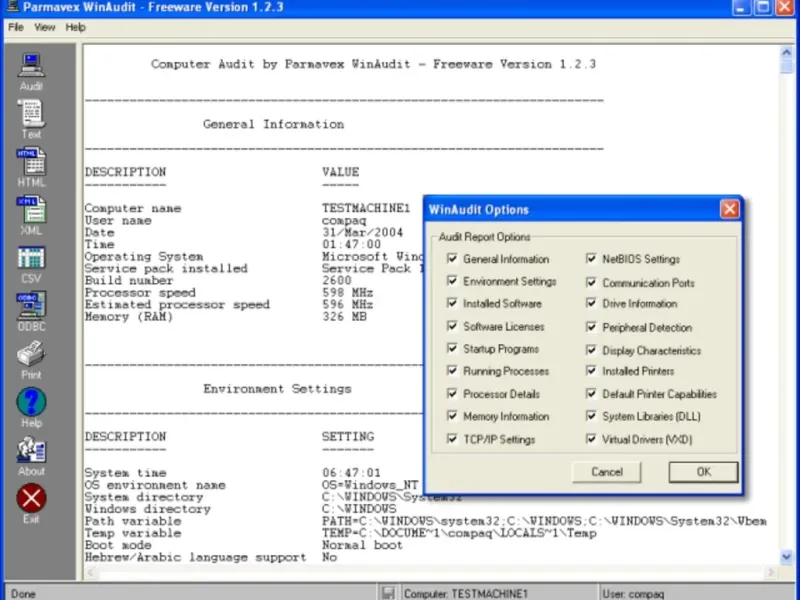The width and height of the screenshot is (800, 600).
Task: Uncheck Peripheral Detection option
Action: [591, 327]
